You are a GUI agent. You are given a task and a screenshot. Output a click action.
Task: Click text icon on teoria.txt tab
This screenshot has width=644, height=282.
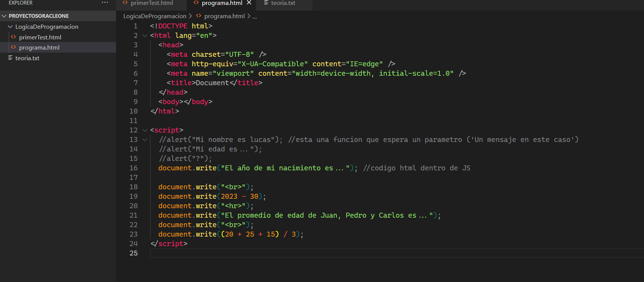click(266, 3)
